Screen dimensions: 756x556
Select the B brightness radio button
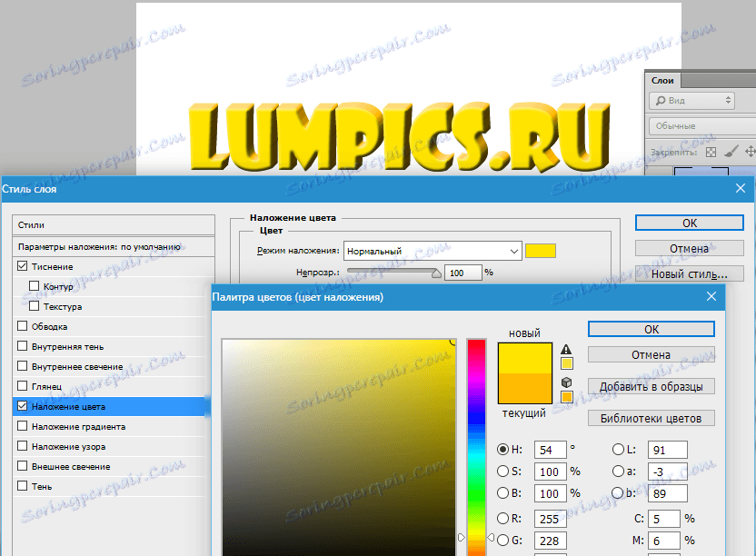pyautogui.click(x=502, y=492)
